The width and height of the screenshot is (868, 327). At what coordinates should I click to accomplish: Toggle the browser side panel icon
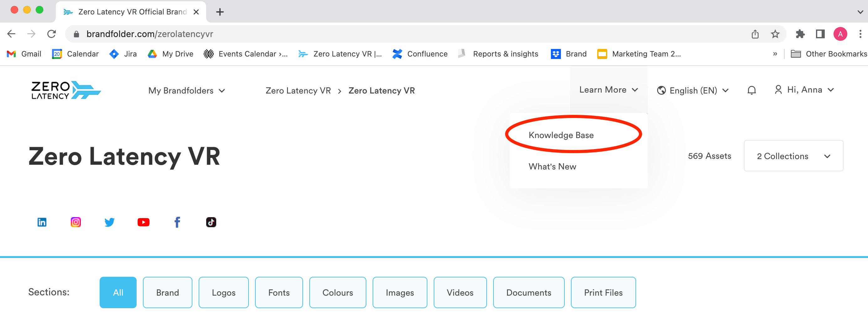(x=820, y=34)
